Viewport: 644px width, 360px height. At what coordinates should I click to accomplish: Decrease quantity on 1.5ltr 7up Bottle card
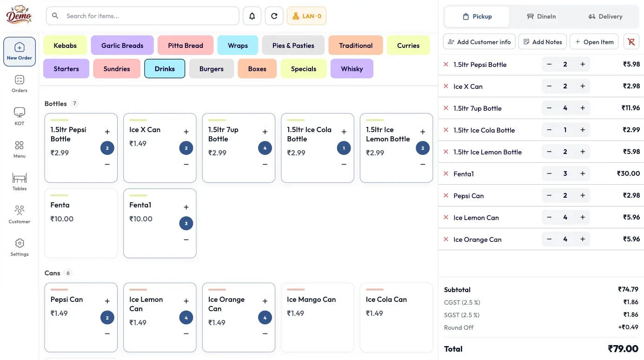[x=265, y=164]
